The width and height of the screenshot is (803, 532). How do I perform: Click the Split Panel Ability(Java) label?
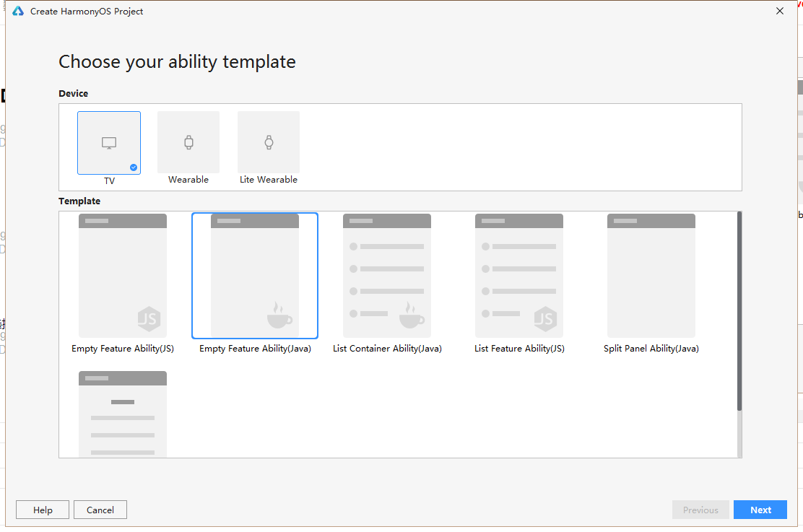coord(651,349)
